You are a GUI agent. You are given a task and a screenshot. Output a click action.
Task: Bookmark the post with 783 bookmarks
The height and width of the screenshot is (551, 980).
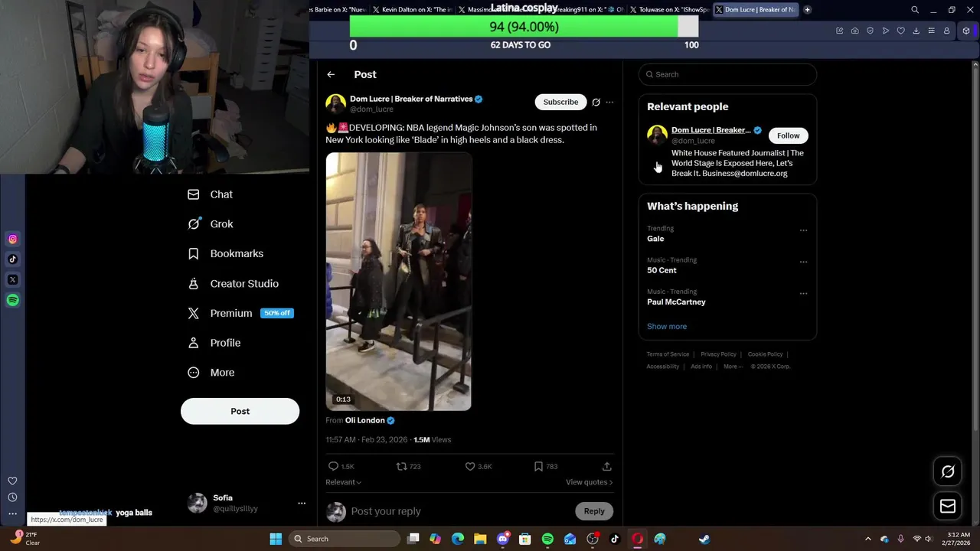[x=538, y=466]
